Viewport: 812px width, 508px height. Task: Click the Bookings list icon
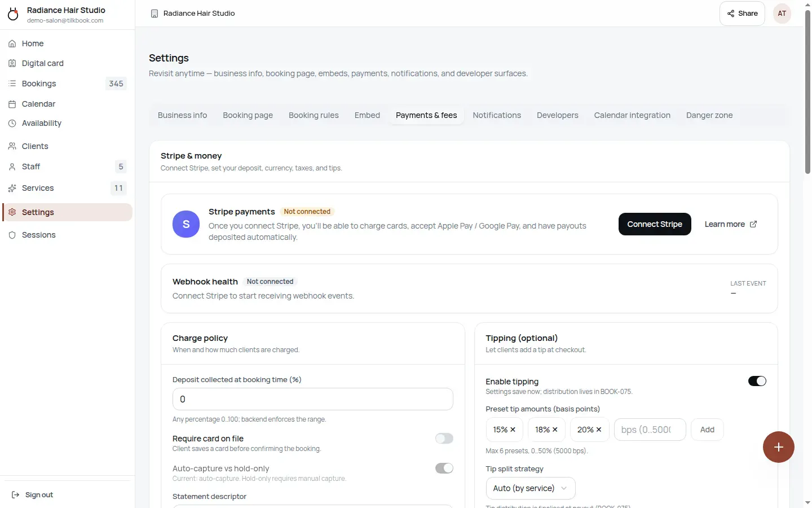[12, 84]
